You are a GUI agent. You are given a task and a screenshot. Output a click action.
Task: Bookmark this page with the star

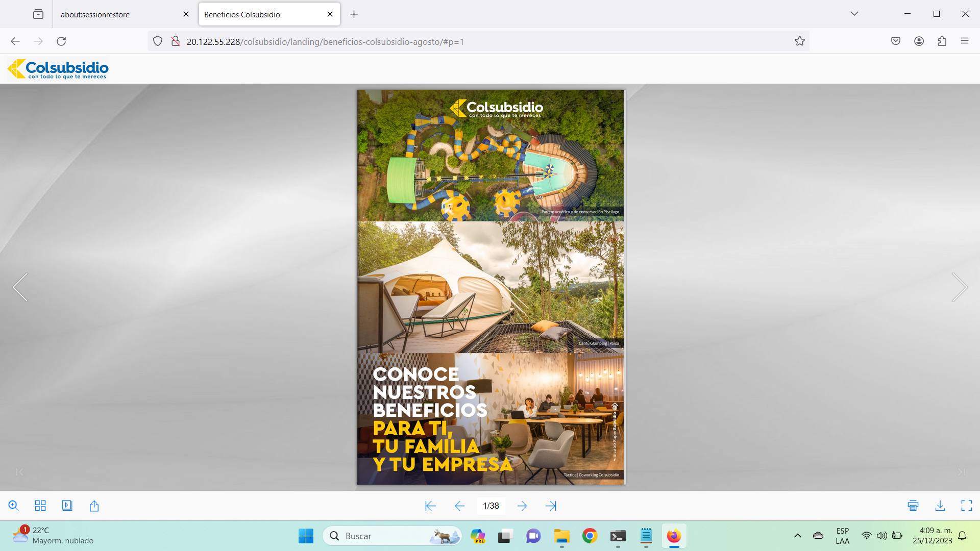[x=800, y=41]
